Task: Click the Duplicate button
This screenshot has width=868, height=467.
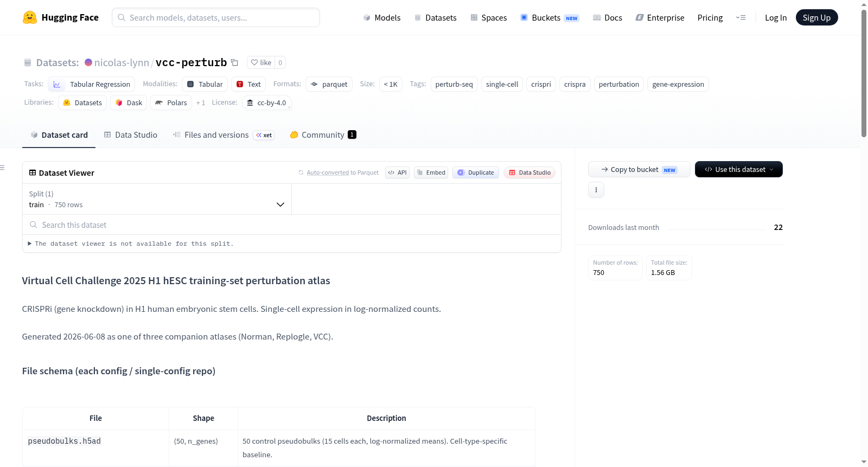Action: click(476, 172)
